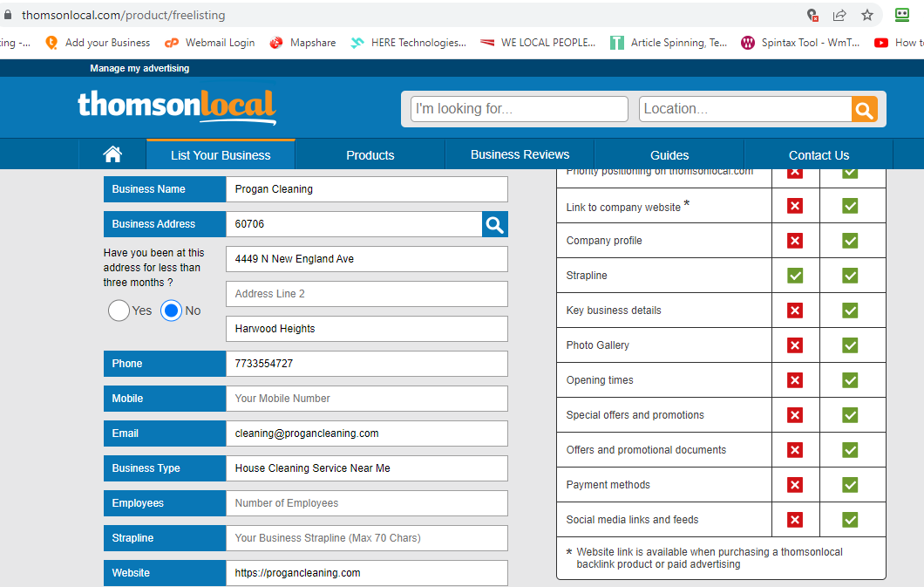Viewport: 924px width, 587px height.
Task: Click the Email field
Action: pyautogui.click(x=366, y=433)
